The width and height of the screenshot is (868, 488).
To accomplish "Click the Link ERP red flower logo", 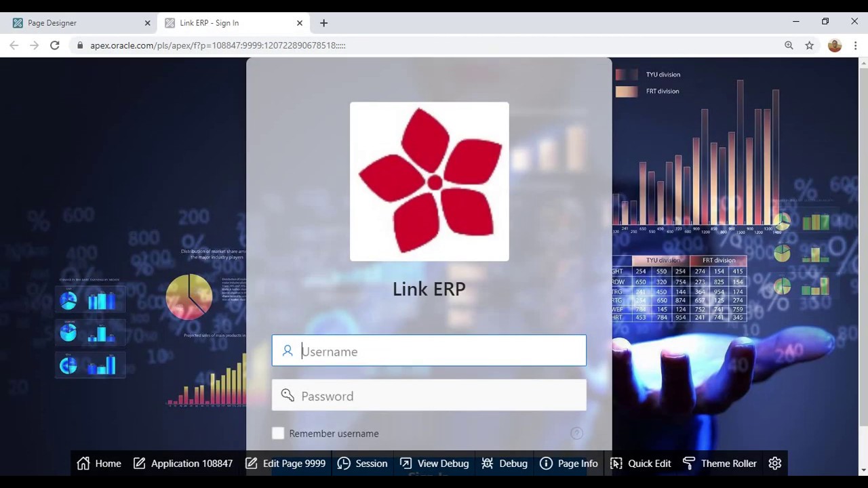I will 429,182.
